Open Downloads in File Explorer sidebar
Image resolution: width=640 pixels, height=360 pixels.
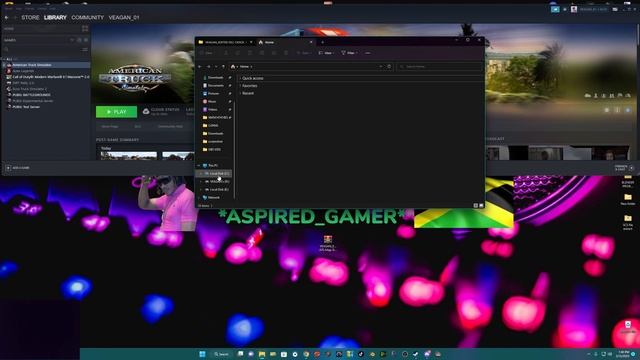click(216, 78)
